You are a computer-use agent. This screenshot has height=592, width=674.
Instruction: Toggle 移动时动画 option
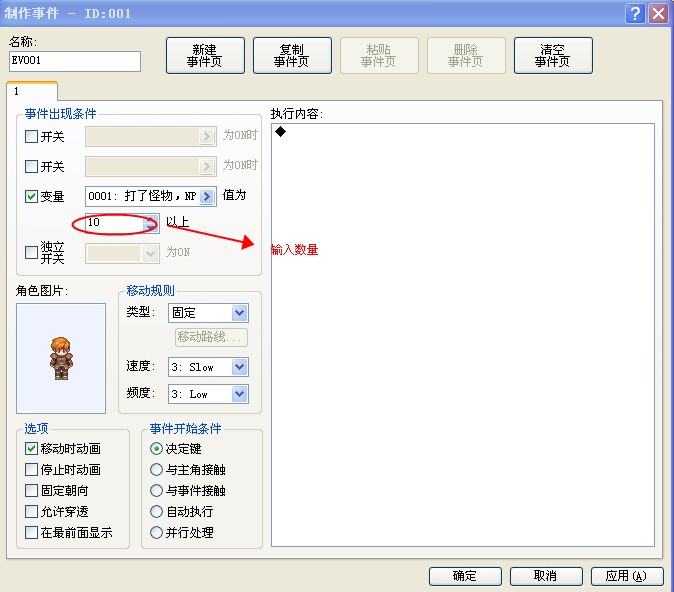tap(31, 448)
